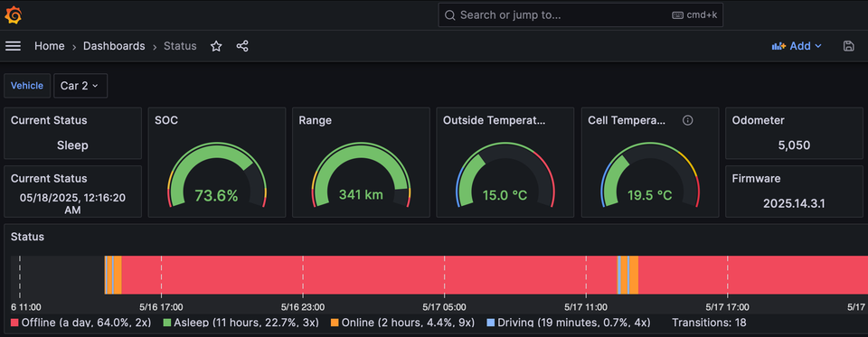Click the Cell Temperature panel title
This screenshot has height=337, width=868.
pos(627,120)
